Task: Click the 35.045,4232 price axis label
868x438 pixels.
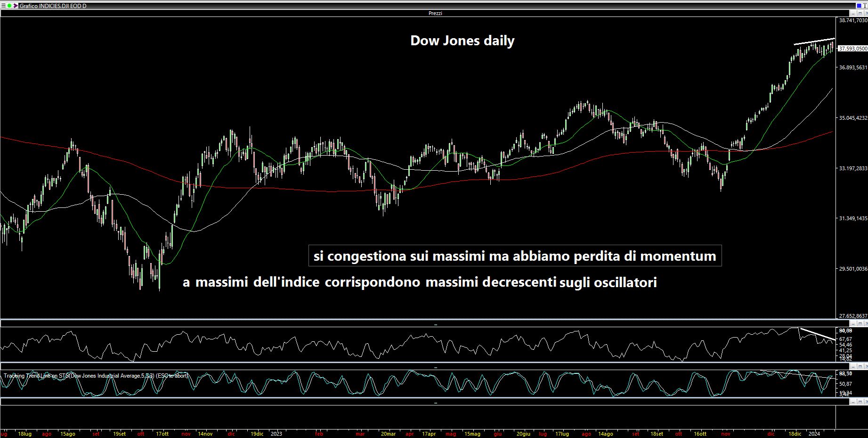Action: click(x=853, y=118)
